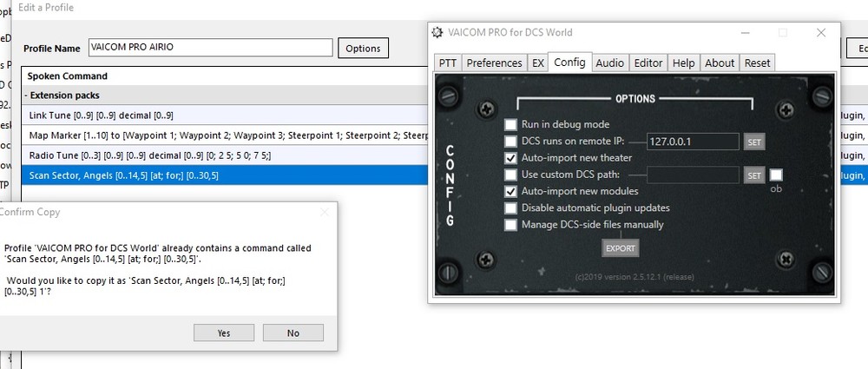Close the Confirm Copy dialog
The image size is (868, 369).
325,212
